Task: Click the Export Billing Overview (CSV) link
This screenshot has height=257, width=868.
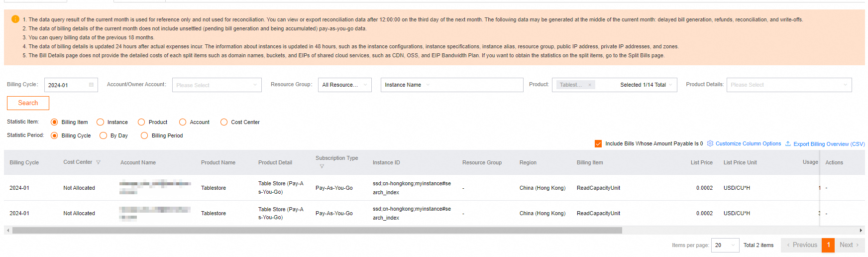Action: point(829,144)
